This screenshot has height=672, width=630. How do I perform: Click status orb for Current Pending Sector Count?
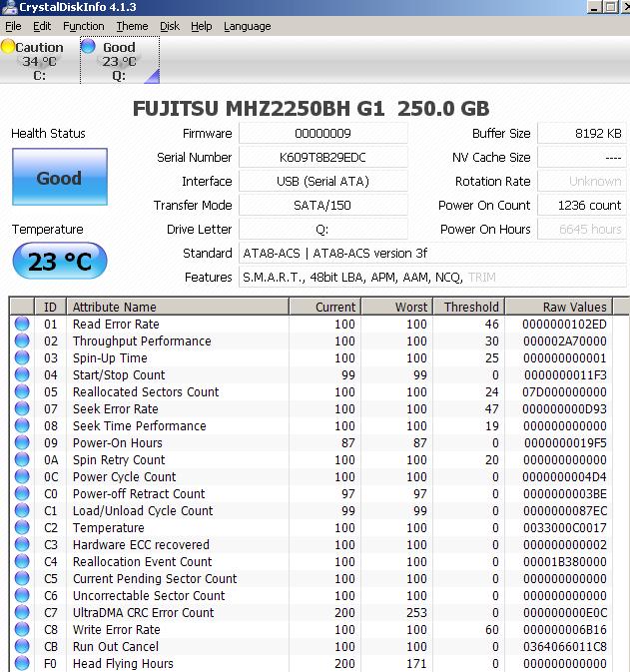click(x=22, y=578)
